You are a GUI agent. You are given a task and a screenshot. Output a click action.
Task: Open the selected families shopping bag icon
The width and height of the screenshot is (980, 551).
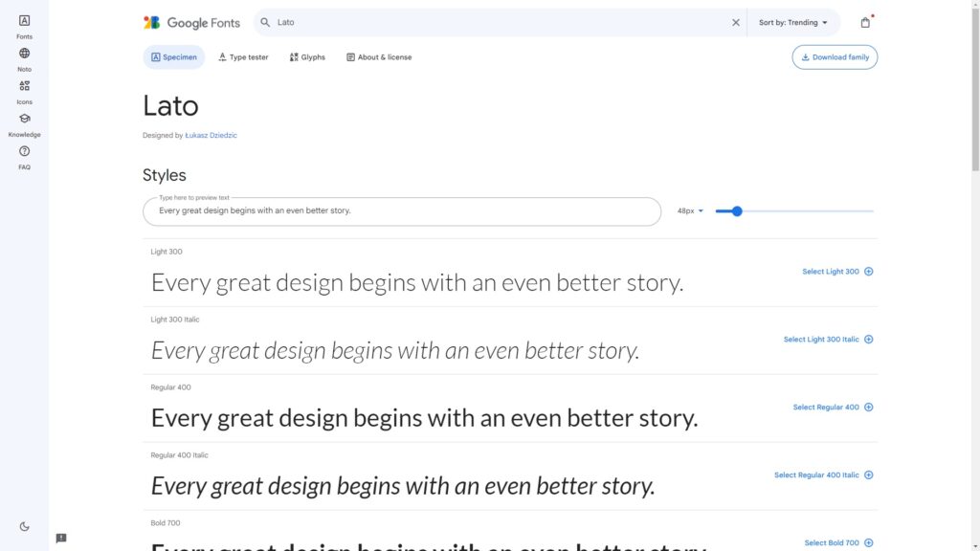click(x=864, y=21)
